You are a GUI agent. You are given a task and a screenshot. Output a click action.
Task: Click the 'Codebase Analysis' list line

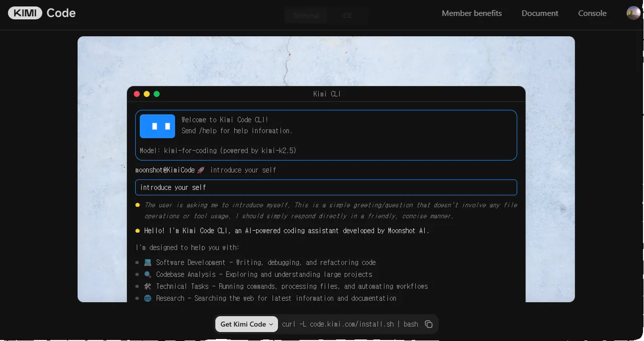(x=264, y=275)
